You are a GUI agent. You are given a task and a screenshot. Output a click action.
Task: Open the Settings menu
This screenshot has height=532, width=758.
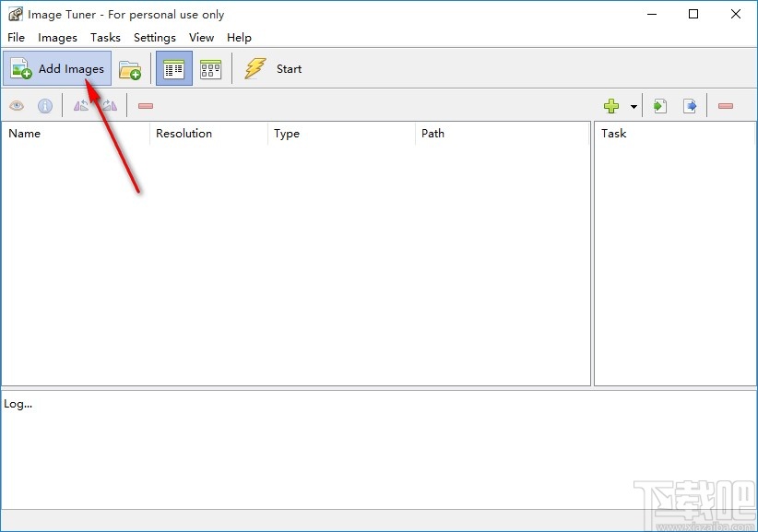click(155, 38)
